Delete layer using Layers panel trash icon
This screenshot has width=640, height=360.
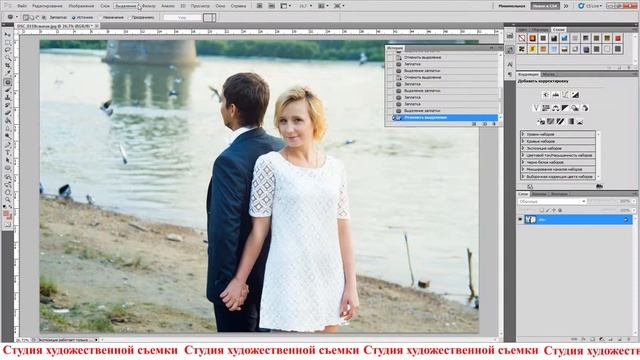629,339
